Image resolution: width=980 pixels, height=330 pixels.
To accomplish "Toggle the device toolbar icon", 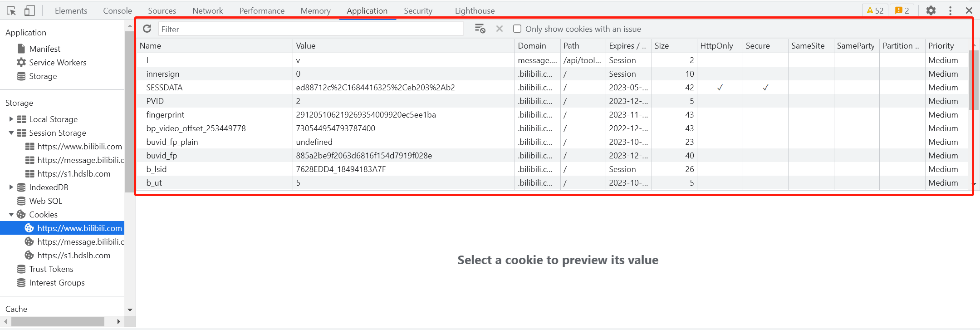I will click(x=29, y=10).
